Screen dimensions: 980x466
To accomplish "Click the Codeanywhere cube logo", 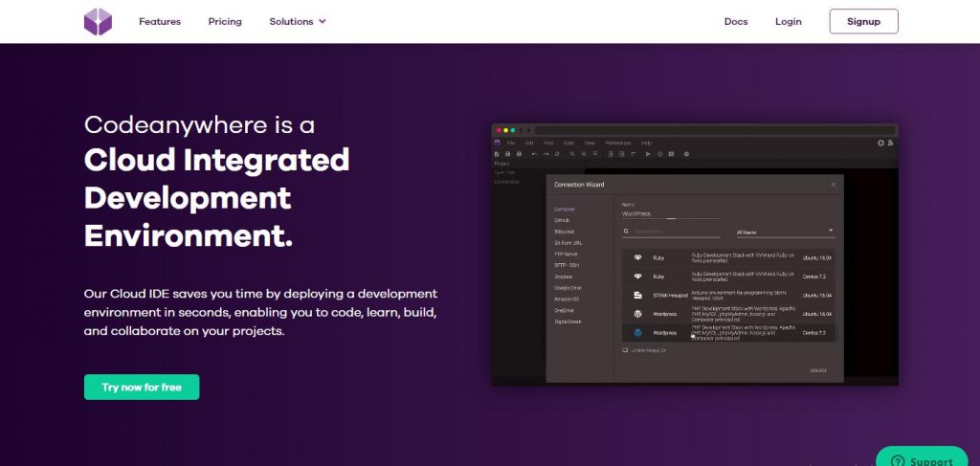I will pos(98,22).
